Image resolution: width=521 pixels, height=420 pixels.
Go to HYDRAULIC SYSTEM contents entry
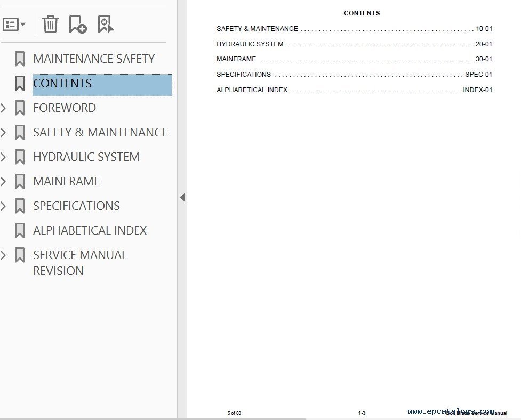pyautogui.click(x=250, y=44)
